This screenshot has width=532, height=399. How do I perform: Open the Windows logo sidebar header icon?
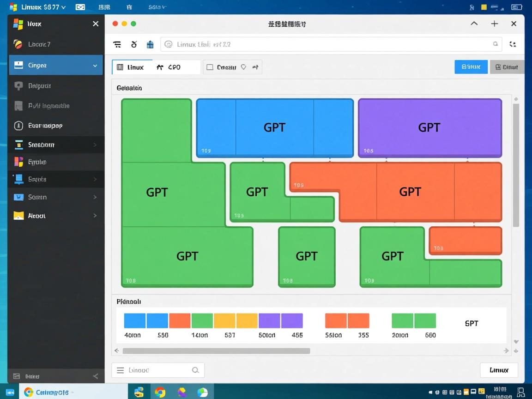[18, 24]
